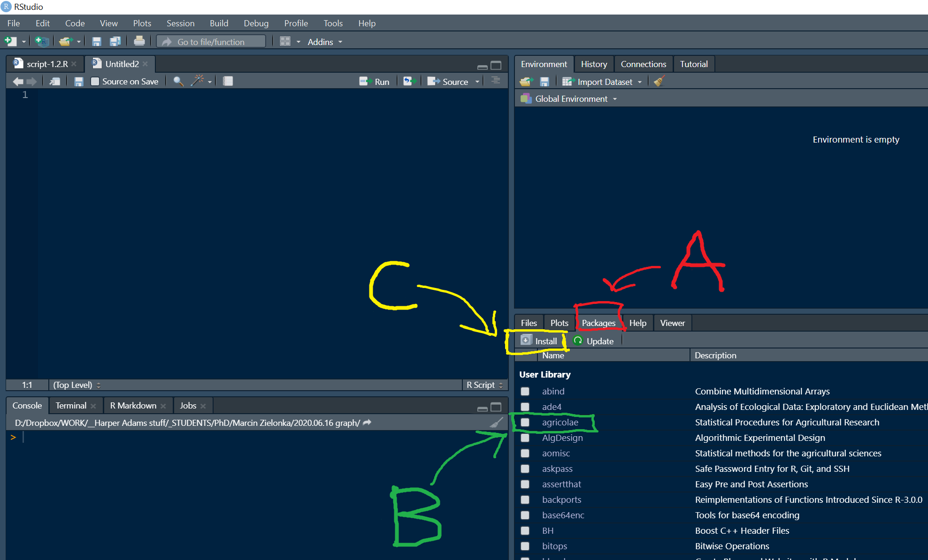Close the R Markdown console tab

tap(163, 406)
